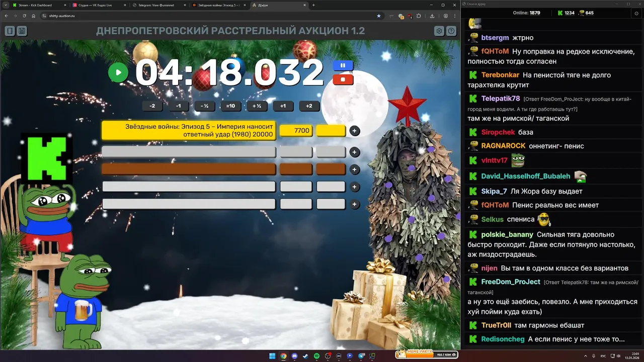Viewport: 644px width, 362px height.
Task: Open Spotify from the taskbar
Action: click(316, 356)
